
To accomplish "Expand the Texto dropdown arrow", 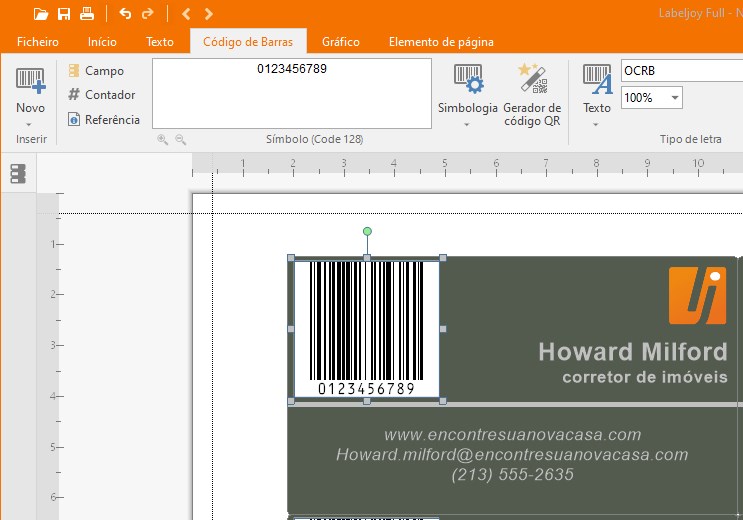I will [x=596, y=125].
